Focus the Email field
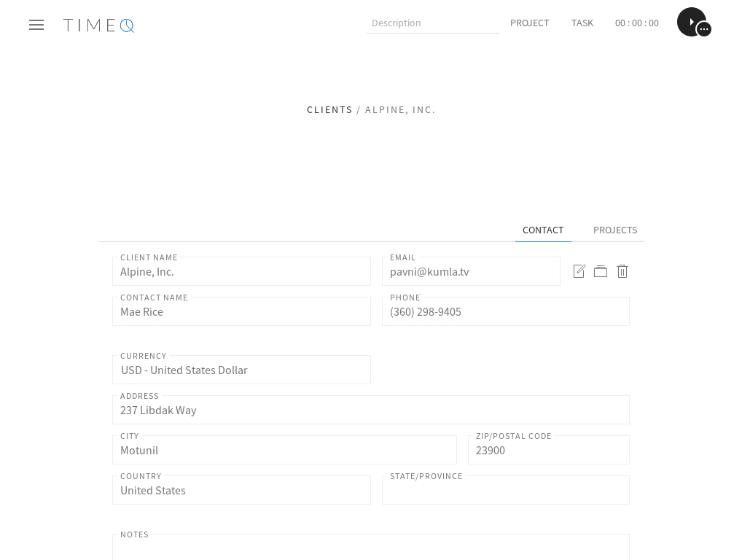Image resolution: width=742 pixels, height=560 pixels. coord(471,272)
